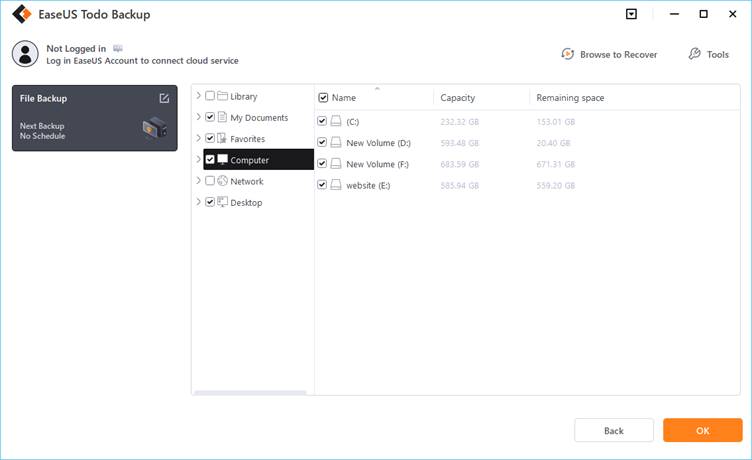The image size is (752, 460).
Task: Uncheck the My Documents checkbox
Action: [x=210, y=117]
